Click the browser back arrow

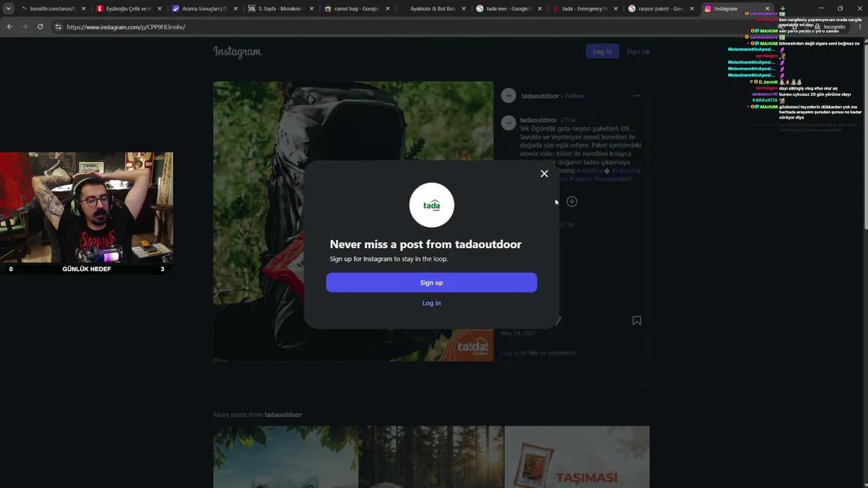(x=9, y=26)
